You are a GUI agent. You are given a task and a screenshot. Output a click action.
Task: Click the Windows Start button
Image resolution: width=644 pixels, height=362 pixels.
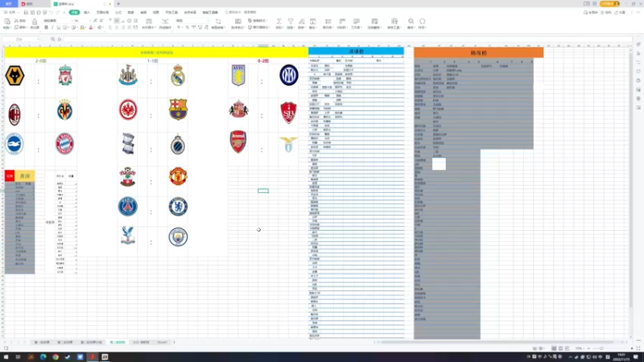tap(6, 357)
